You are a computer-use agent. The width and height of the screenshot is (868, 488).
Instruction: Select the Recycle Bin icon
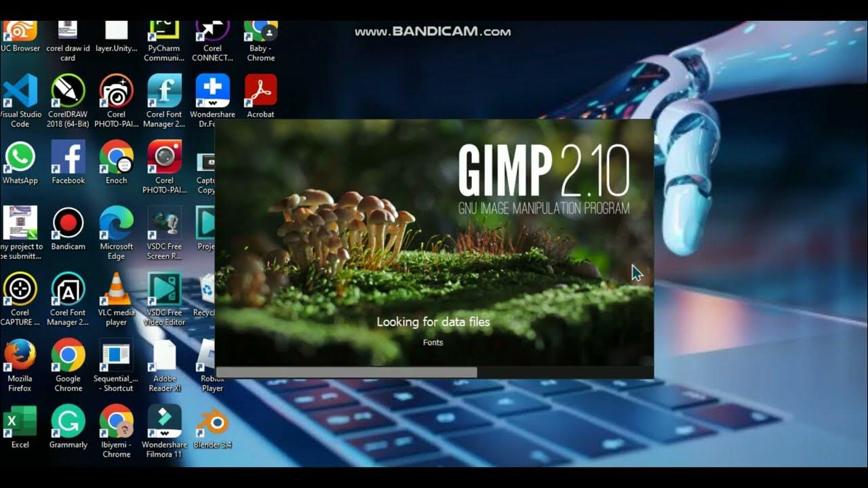tap(205, 295)
